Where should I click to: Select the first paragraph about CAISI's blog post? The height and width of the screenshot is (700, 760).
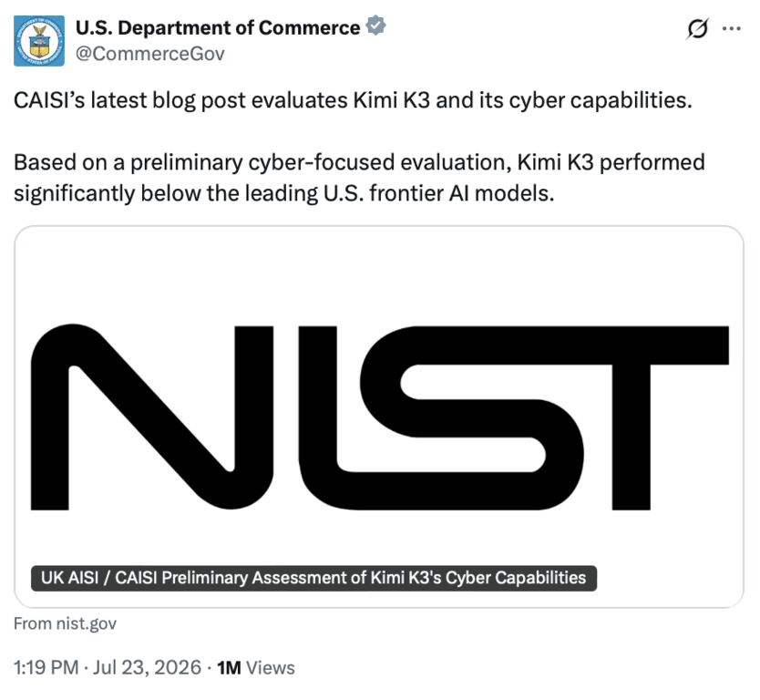(x=353, y=100)
